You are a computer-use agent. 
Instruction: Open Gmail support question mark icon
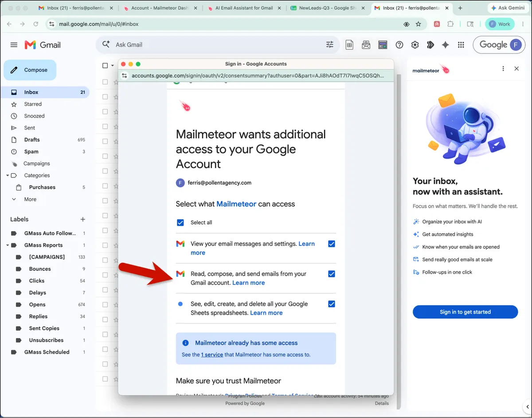click(x=399, y=45)
